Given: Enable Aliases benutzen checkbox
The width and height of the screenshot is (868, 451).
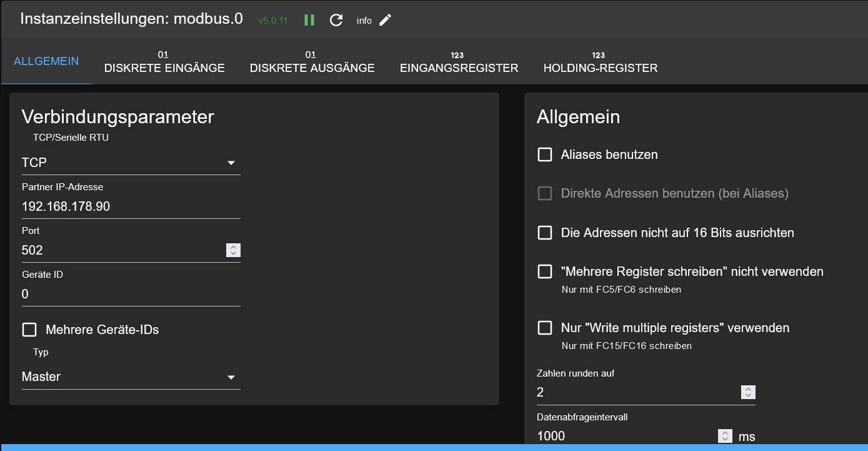Looking at the screenshot, I should point(545,155).
